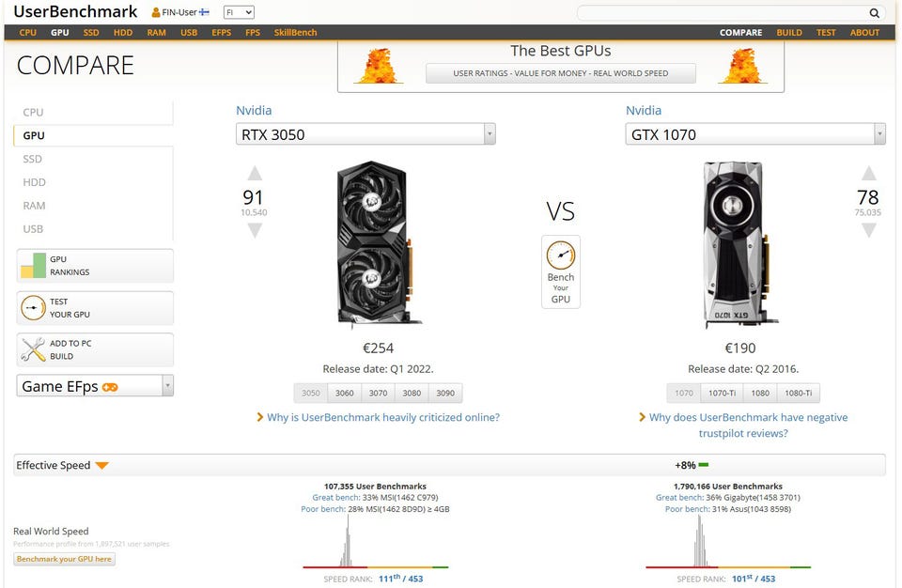Open the HDD tab in the top navigation
Screen dimensions: 902x588
click(122, 32)
